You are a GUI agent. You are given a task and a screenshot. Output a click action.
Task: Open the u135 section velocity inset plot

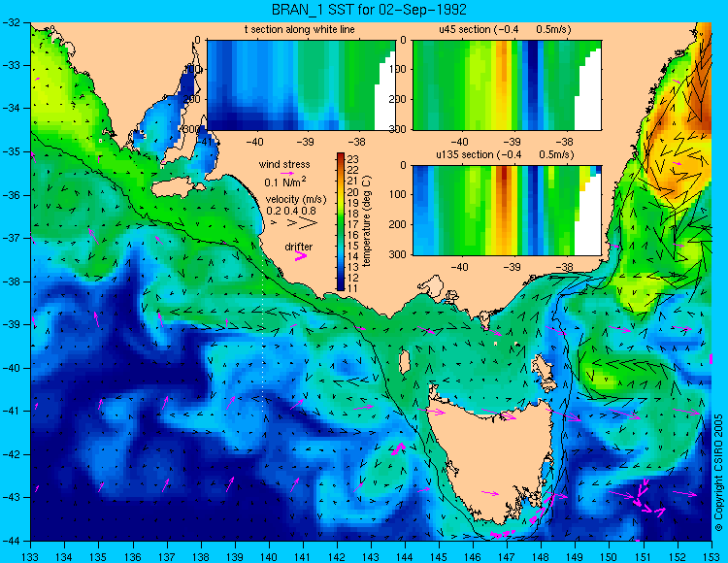[x=507, y=211]
